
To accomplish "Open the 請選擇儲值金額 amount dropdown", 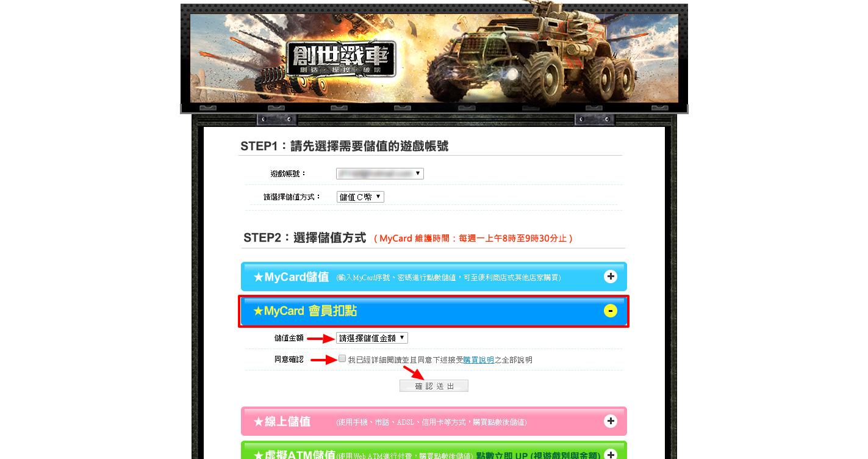I will pos(371,338).
